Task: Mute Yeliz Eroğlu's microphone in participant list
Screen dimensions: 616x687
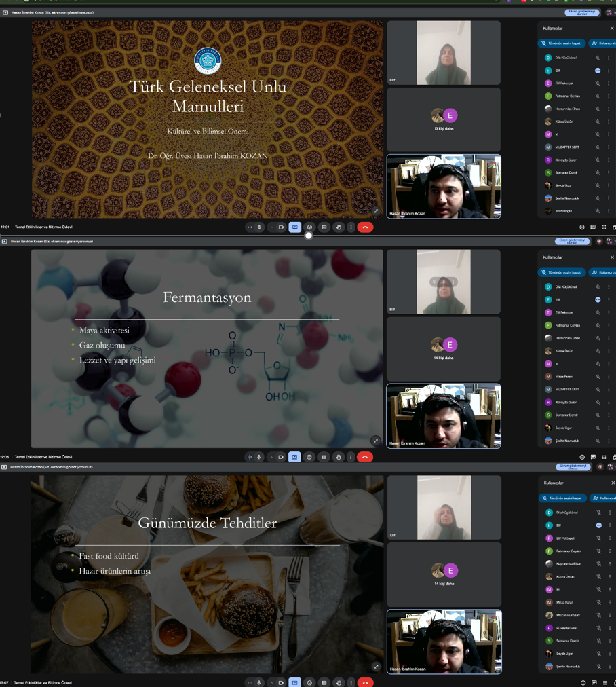Action: [598, 211]
